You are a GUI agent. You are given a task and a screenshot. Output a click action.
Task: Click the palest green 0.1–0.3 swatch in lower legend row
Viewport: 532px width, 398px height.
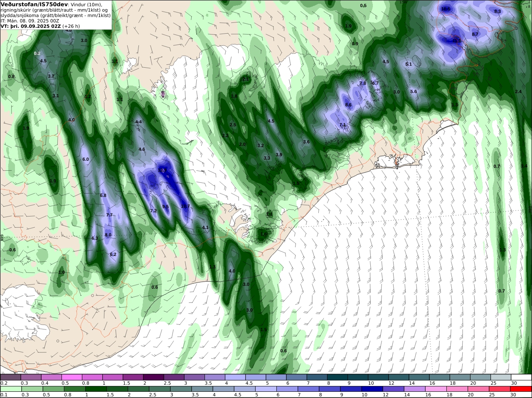point(10,389)
